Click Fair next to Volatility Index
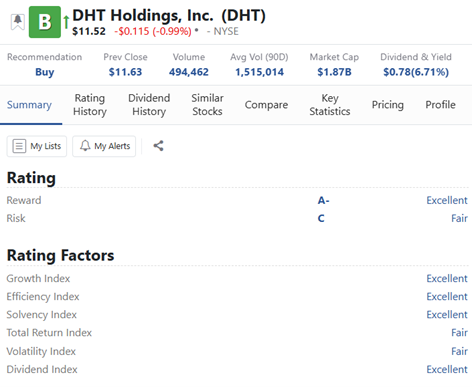 click(x=459, y=351)
